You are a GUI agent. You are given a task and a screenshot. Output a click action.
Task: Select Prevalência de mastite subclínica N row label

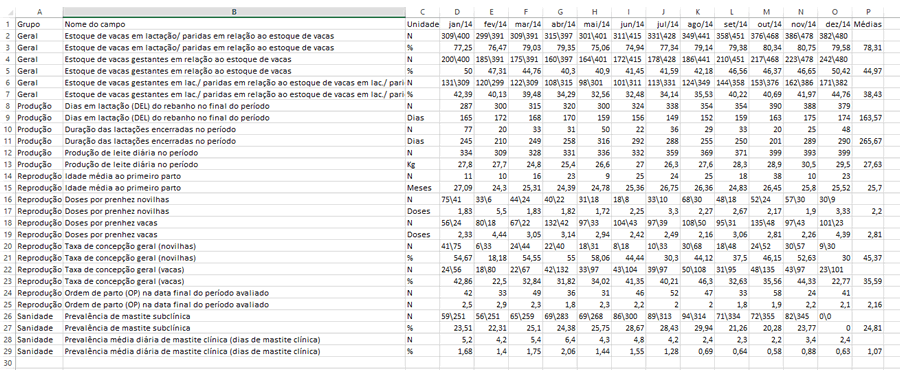click(x=234, y=316)
